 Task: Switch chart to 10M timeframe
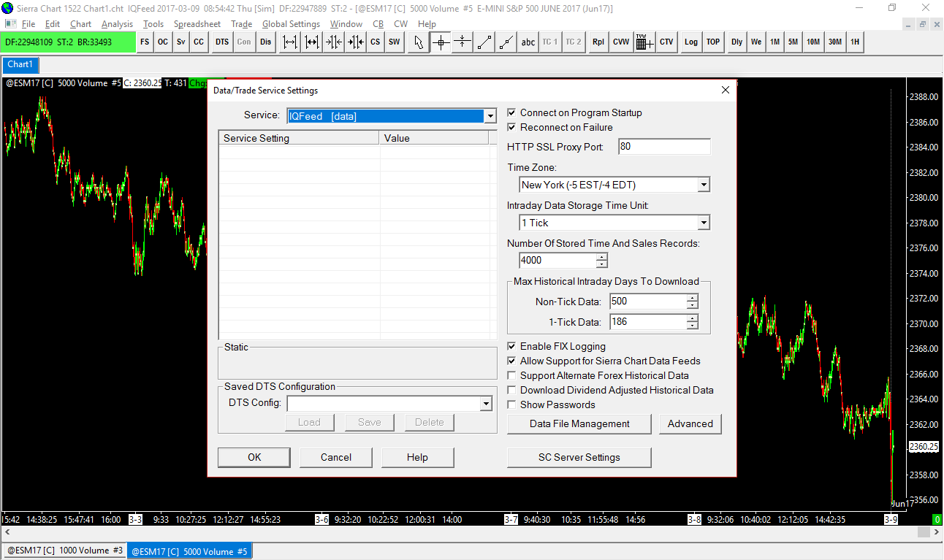(813, 42)
